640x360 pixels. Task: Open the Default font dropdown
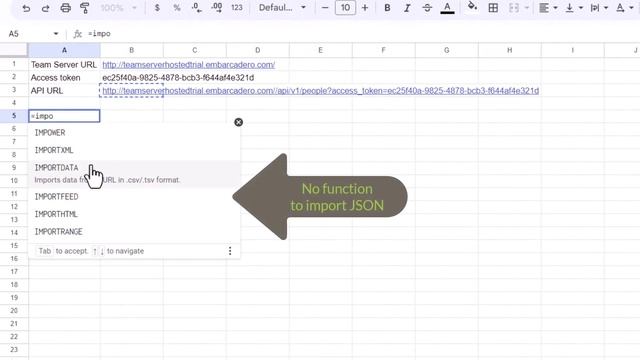point(282,8)
